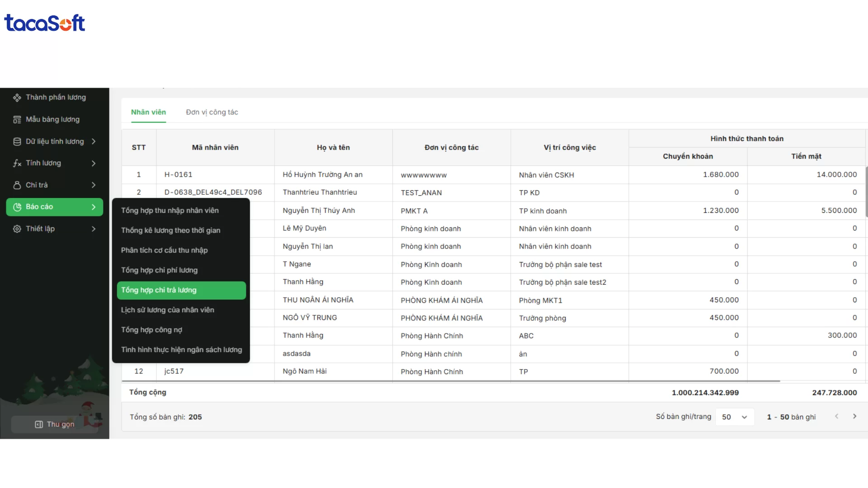Click the Tính lương fx icon
Viewport: 868px width, 488px height.
pyautogui.click(x=17, y=163)
